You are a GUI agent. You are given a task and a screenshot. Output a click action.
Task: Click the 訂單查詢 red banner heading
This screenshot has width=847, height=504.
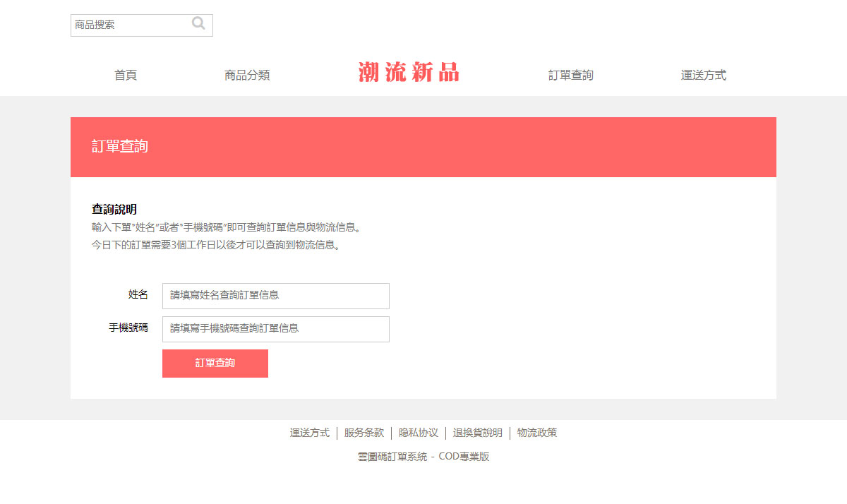click(x=120, y=147)
